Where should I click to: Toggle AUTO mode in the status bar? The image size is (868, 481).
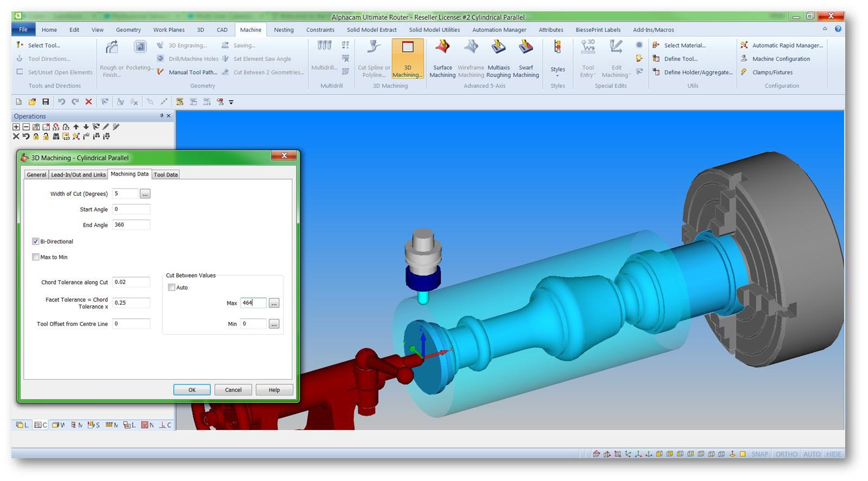point(812,454)
